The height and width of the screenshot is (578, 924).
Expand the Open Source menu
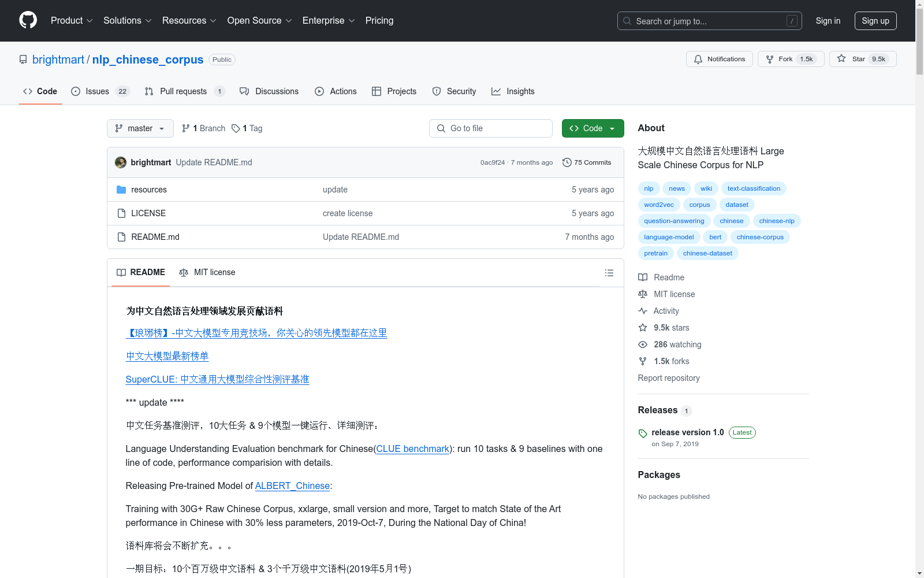(x=259, y=21)
